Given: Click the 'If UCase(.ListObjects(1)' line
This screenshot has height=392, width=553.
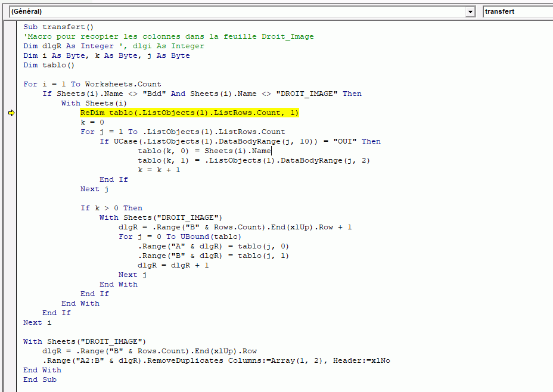Looking at the screenshot, I should (x=240, y=141).
